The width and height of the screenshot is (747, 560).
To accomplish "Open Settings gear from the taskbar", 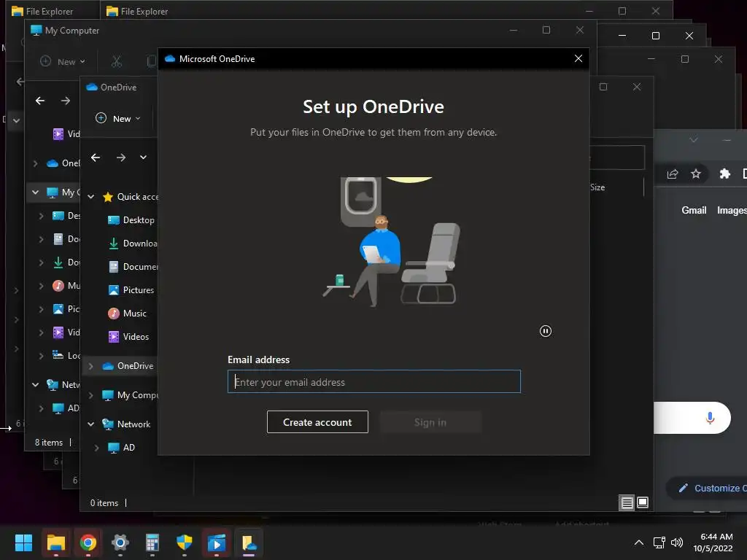I will (120, 542).
